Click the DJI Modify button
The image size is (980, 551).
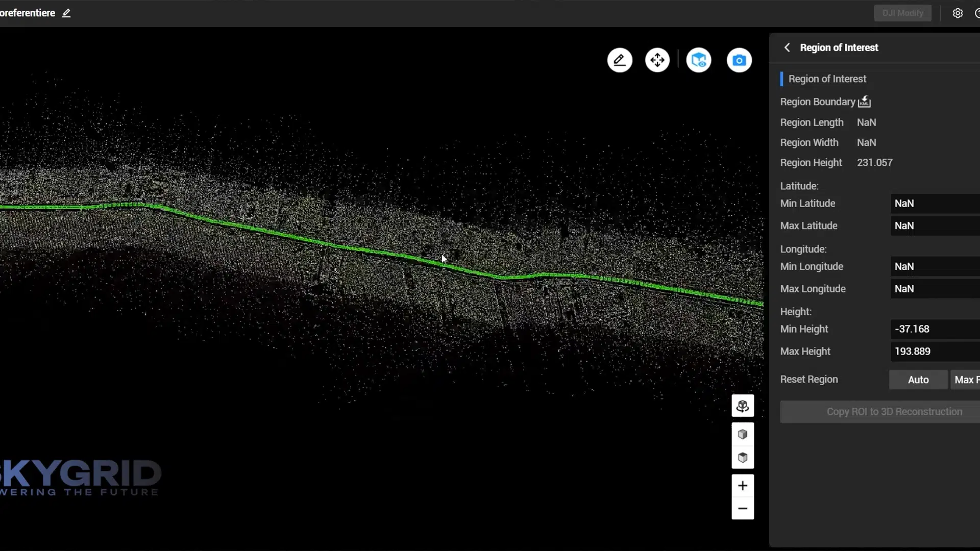(x=902, y=13)
